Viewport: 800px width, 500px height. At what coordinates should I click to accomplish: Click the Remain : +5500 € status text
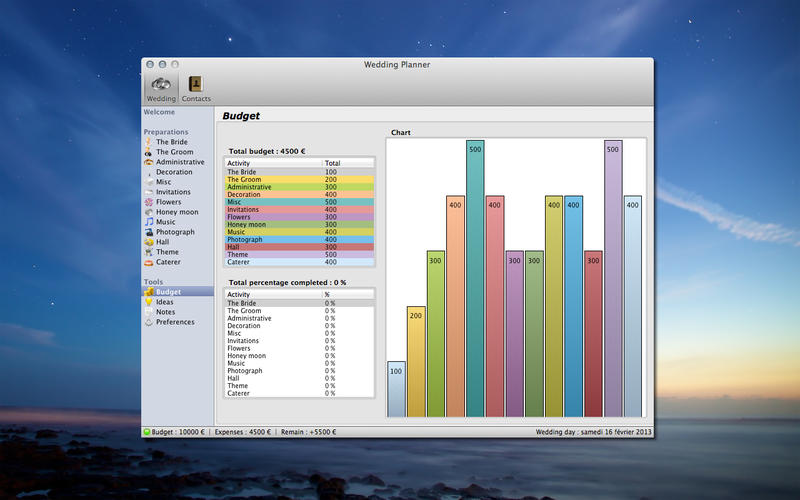[x=309, y=432]
